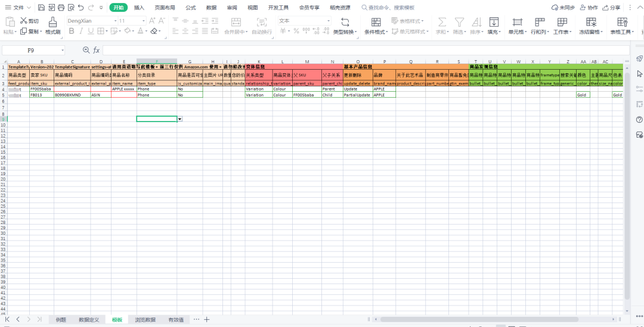Click the Cut (剪切) scissors button
Screen dimensions: 644x327
30,21
